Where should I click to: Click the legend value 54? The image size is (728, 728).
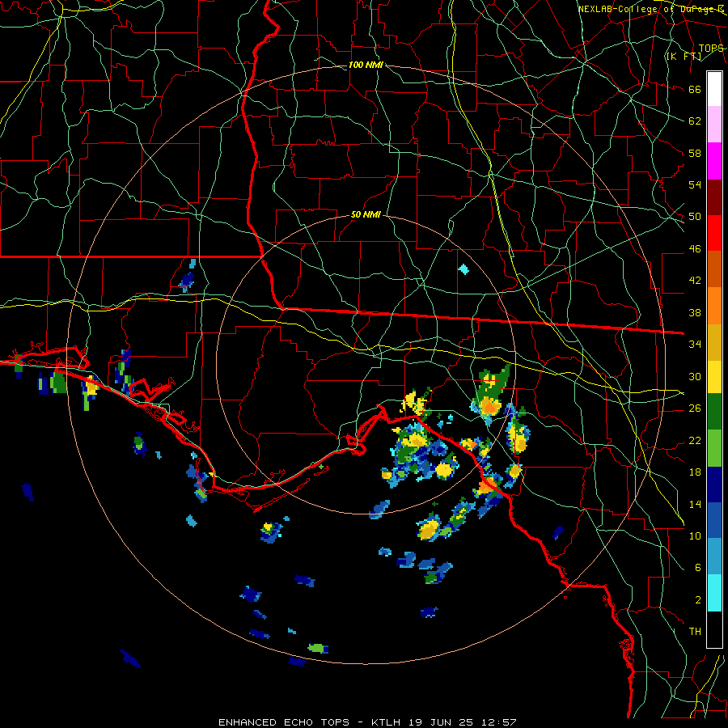click(x=695, y=184)
